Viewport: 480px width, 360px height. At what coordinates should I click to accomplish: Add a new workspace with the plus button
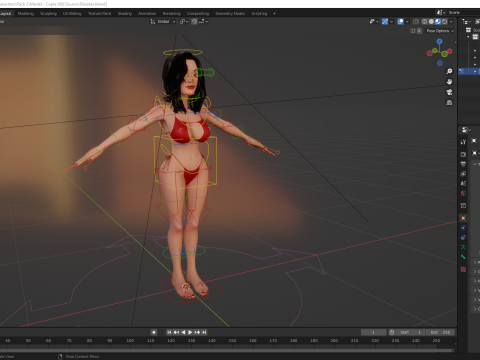coord(274,13)
